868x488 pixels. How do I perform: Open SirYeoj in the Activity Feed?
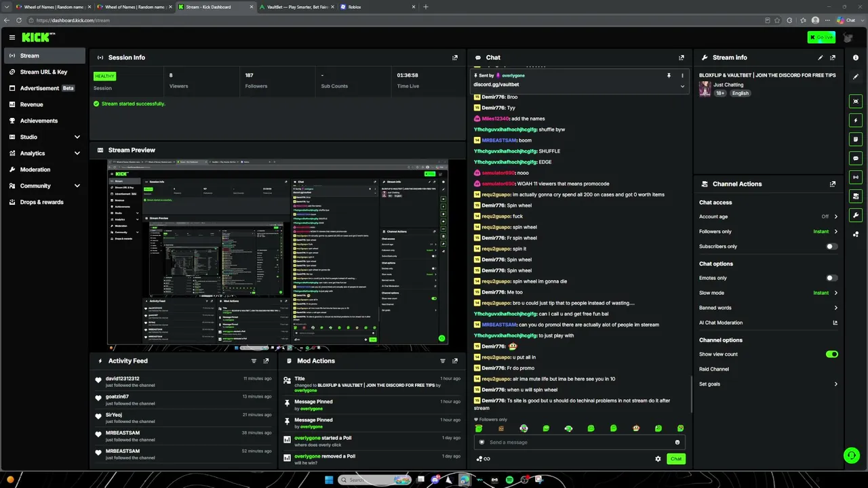114,415
